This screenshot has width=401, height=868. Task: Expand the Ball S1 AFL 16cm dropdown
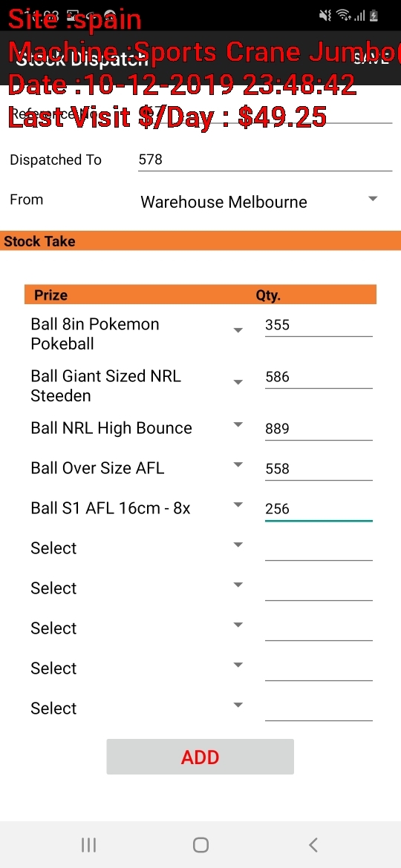pyautogui.click(x=137, y=508)
